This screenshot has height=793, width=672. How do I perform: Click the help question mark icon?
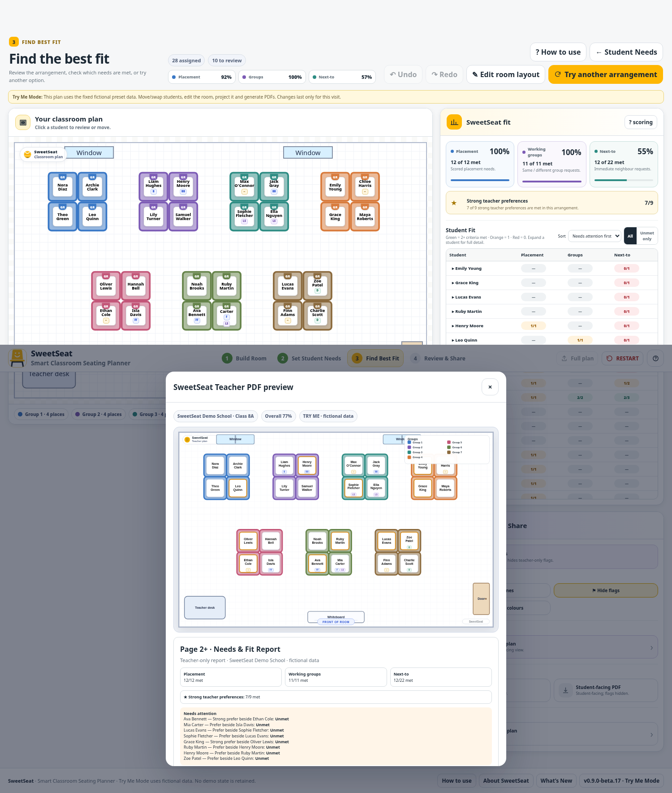tap(655, 358)
